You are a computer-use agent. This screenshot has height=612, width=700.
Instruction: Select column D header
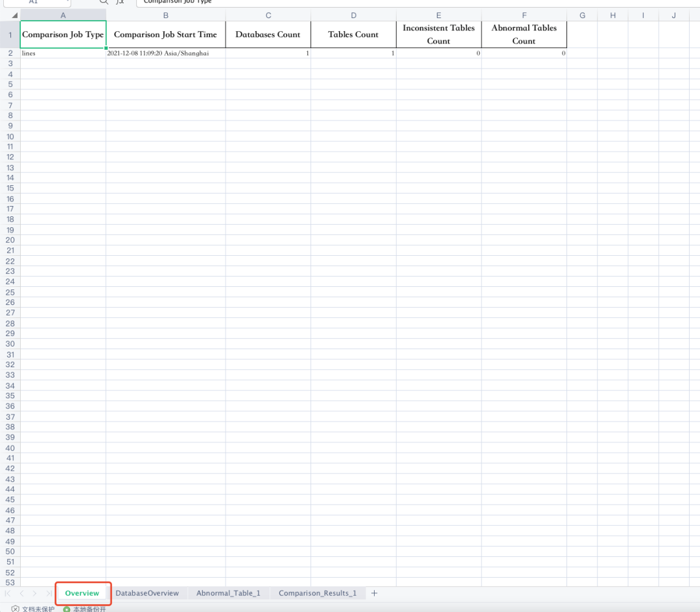pos(354,16)
